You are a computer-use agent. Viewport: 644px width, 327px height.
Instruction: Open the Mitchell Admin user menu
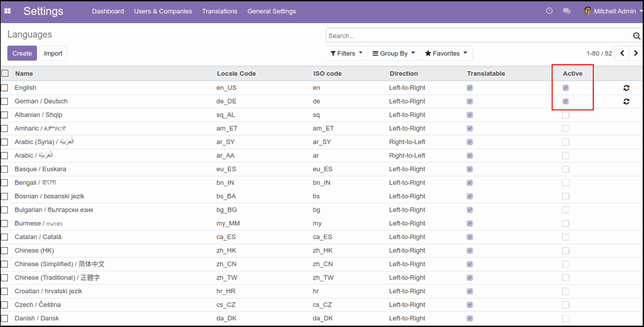click(613, 11)
